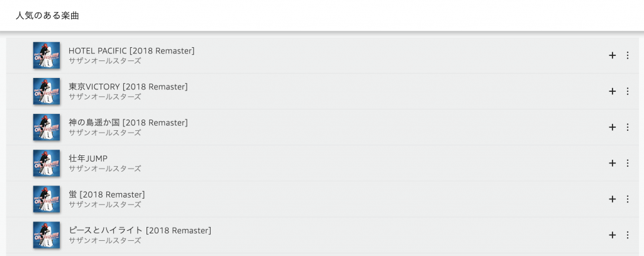The height and width of the screenshot is (256, 644).
Task: Open more options for HOTEL PACIFIC
Action: 627,55
